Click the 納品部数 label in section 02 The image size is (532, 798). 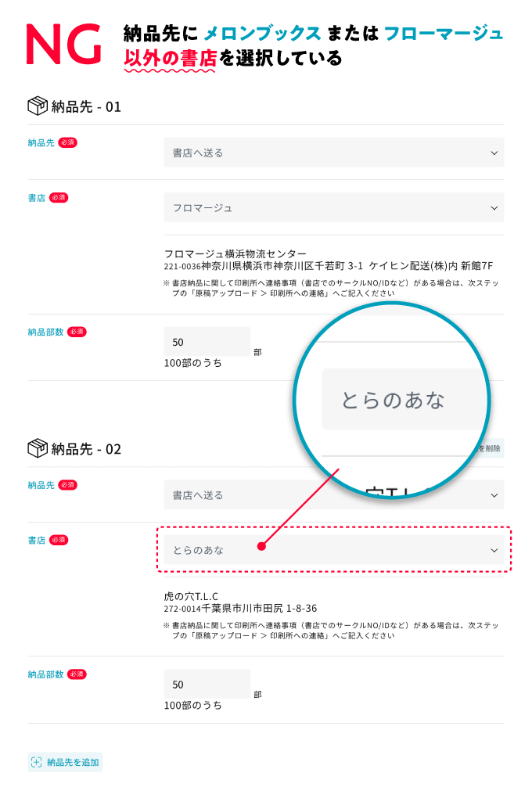(46, 675)
